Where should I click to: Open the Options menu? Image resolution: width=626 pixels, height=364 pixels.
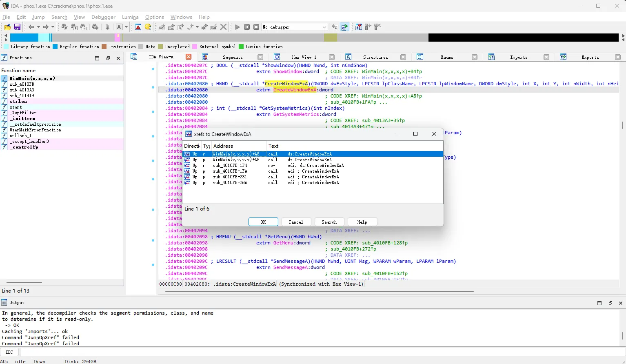click(x=154, y=17)
